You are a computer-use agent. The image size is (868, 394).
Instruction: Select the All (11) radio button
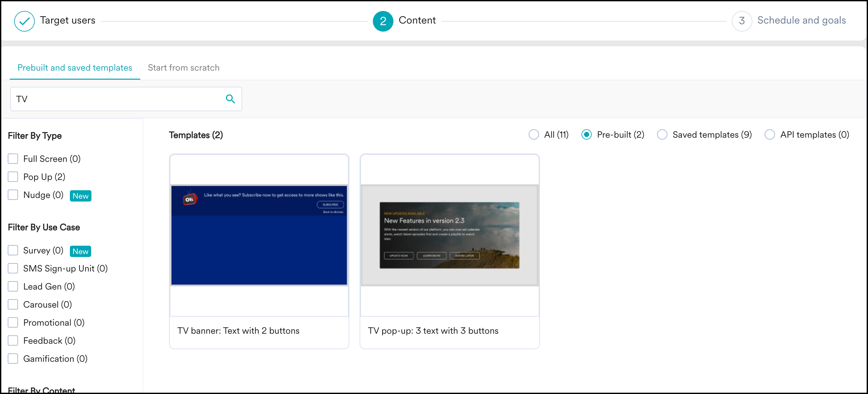[533, 134]
